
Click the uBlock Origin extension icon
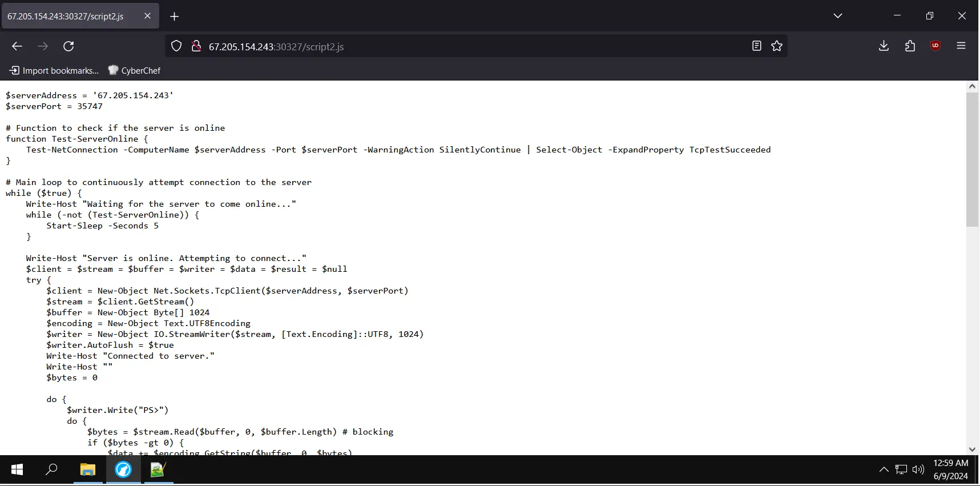point(935,46)
